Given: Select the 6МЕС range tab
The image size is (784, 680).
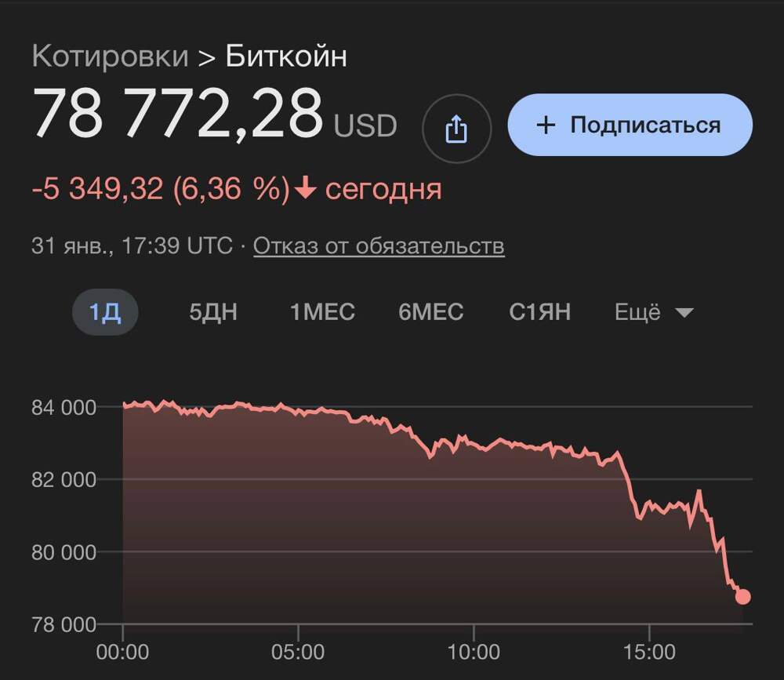Looking at the screenshot, I should [431, 312].
